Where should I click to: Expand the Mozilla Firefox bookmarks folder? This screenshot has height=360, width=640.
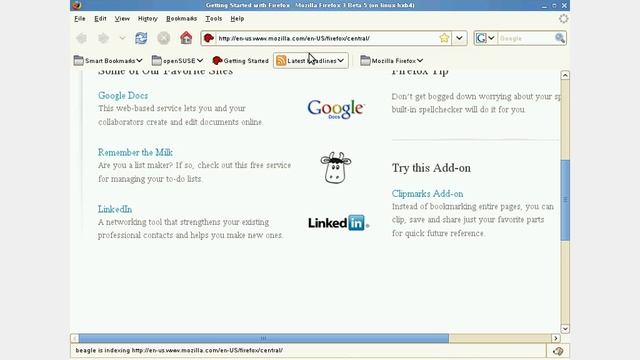pos(391,60)
